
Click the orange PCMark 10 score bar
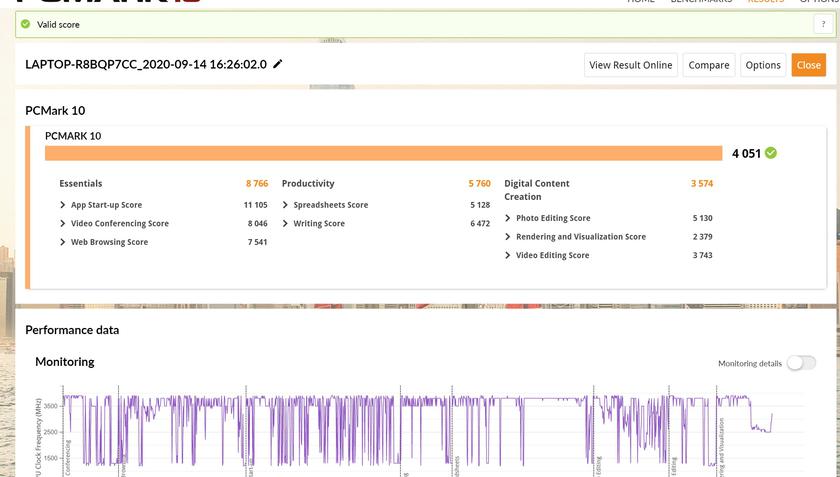pyautogui.click(x=383, y=153)
